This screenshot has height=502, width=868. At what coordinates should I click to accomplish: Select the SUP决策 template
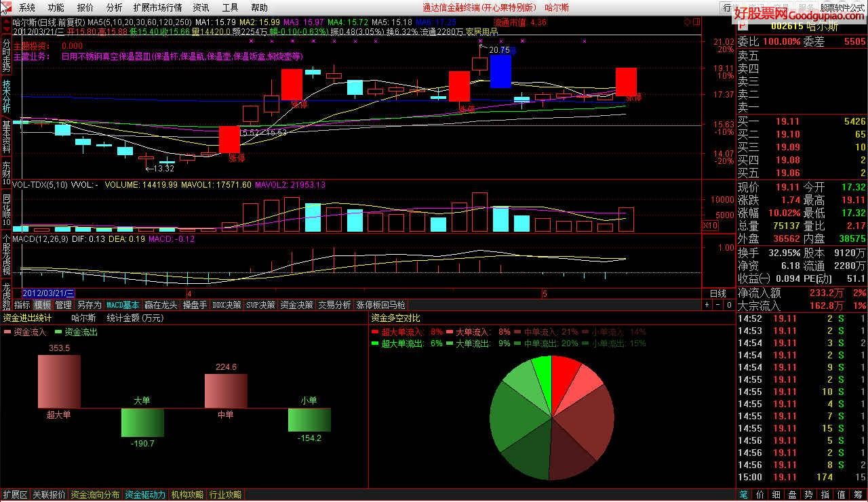pyautogui.click(x=260, y=306)
